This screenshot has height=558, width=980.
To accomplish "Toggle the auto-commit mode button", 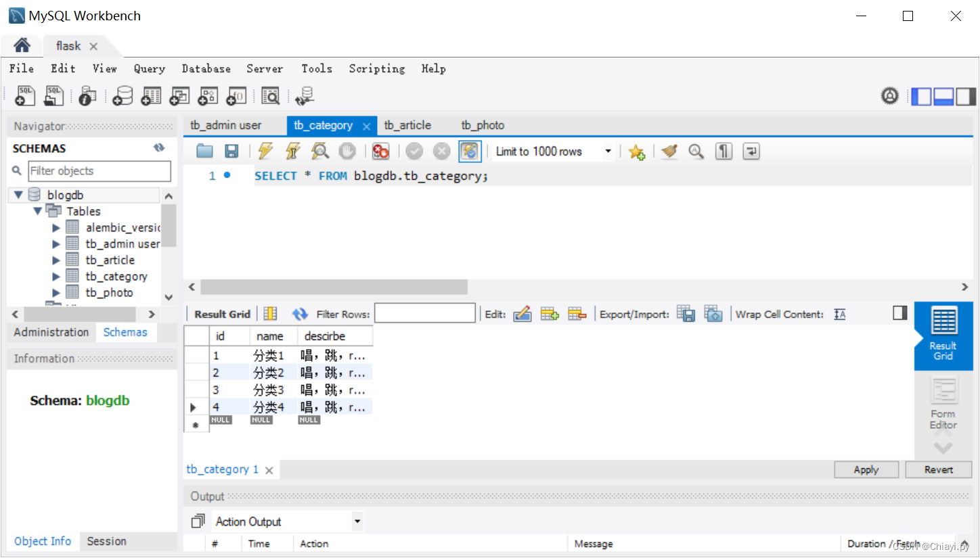I will [x=470, y=152].
